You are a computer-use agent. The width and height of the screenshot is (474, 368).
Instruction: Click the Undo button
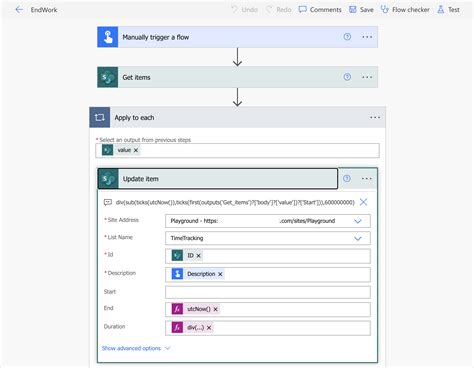pos(245,10)
